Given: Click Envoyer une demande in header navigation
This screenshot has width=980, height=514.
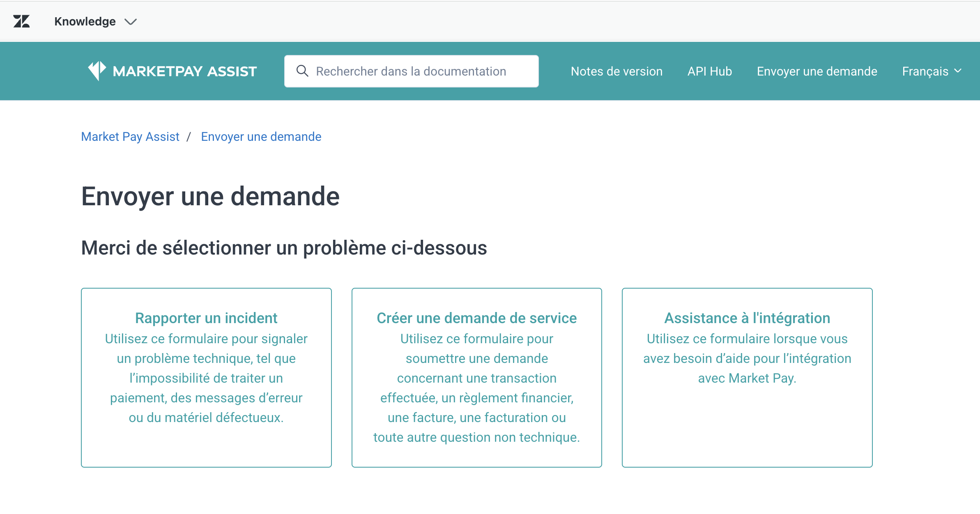Looking at the screenshot, I should click(x=817, y=71).
